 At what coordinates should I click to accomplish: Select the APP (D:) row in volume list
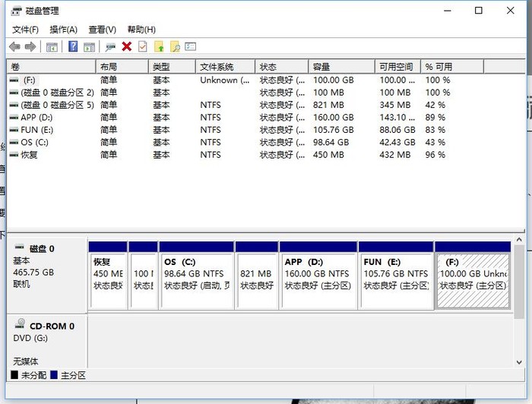(36, 118)
